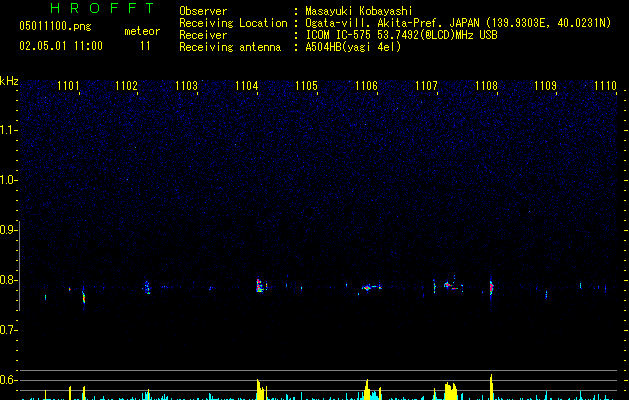Click time marker 1107
The width and height of the screenshot is (629, 400).
coord(426,86)
